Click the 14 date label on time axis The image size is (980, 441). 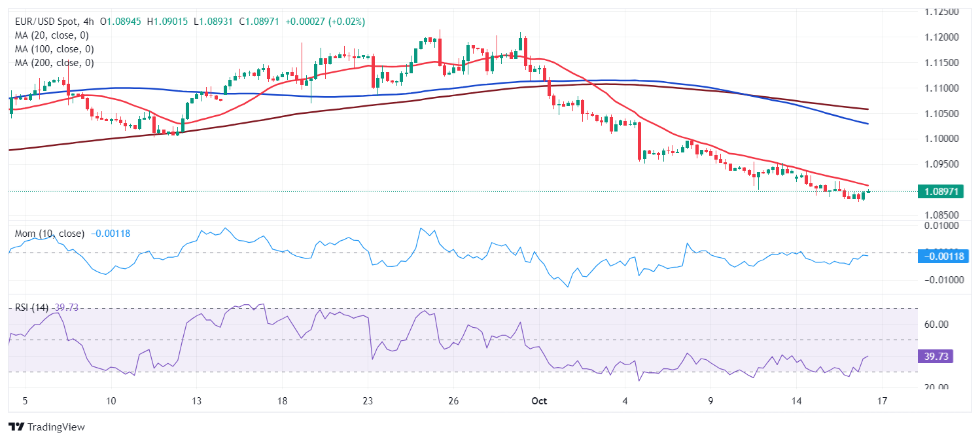(x=796, y=401)
